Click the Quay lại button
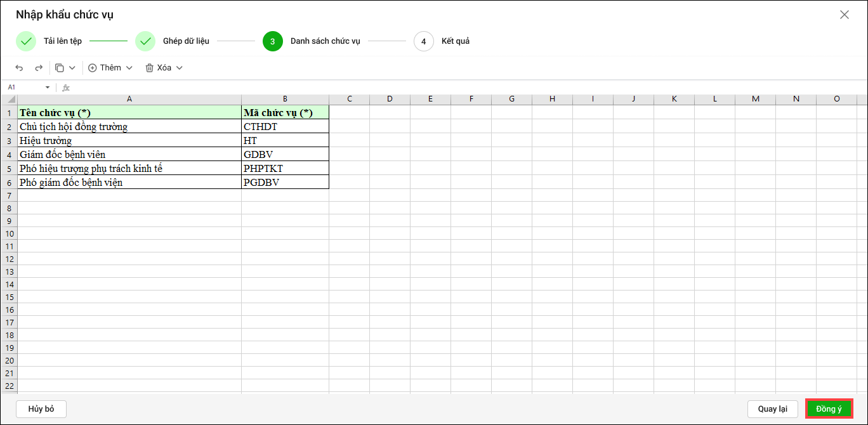This screenshot has width=868, height=425. pyautogui.click(x=772, y=409)
